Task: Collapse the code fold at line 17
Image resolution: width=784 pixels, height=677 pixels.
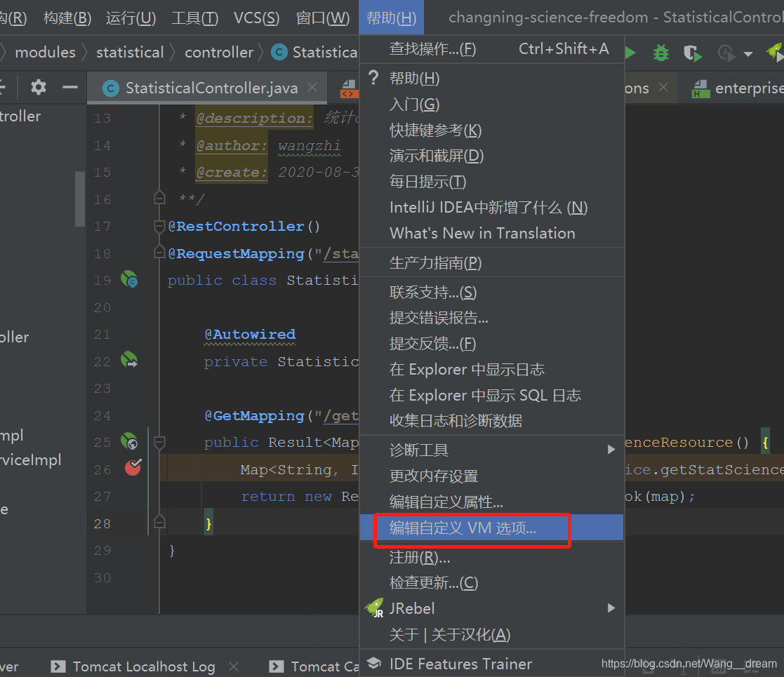Action: (159, 227)
